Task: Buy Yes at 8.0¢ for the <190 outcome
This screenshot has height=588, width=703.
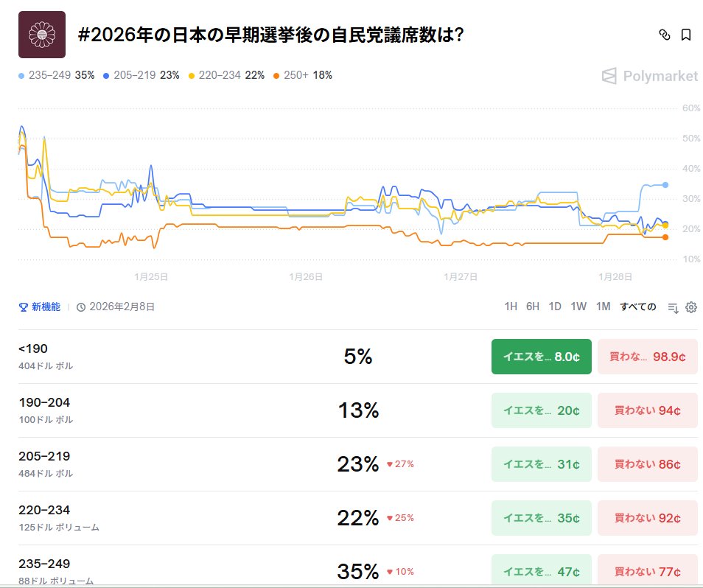Action: pos(541,356)
